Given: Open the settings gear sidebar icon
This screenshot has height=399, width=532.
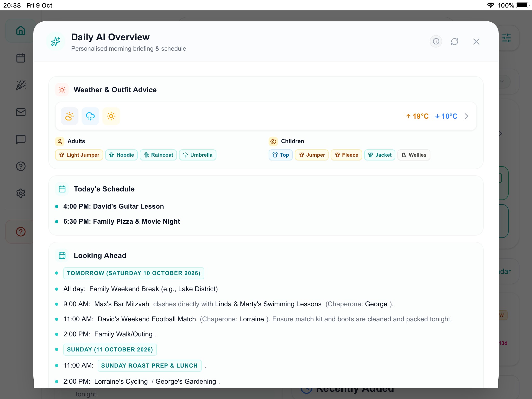Looking at the screenshot, I should (x=21, y=193).
